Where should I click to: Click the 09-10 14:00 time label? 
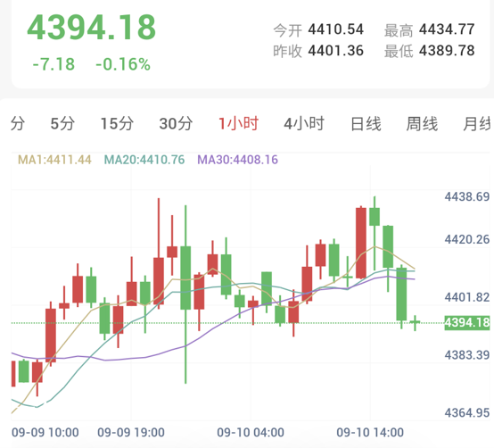point(370,432)
